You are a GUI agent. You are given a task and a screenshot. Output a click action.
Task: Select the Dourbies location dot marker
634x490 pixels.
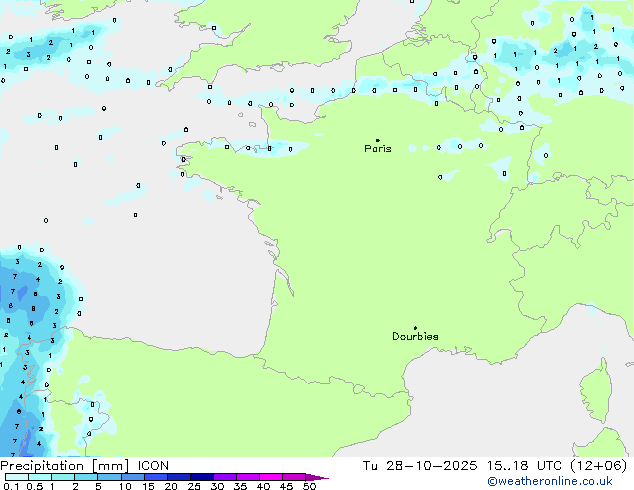coord(415,328)
